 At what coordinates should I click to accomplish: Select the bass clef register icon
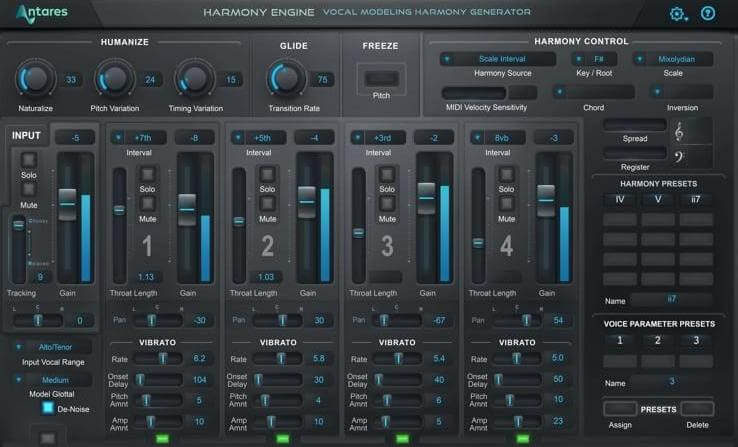(679, 156)
